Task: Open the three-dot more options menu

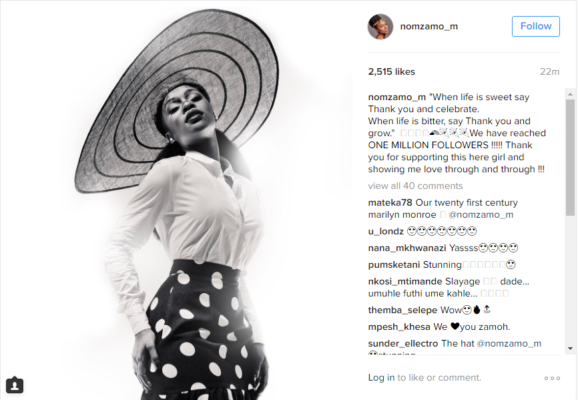Action: (552, 378)
